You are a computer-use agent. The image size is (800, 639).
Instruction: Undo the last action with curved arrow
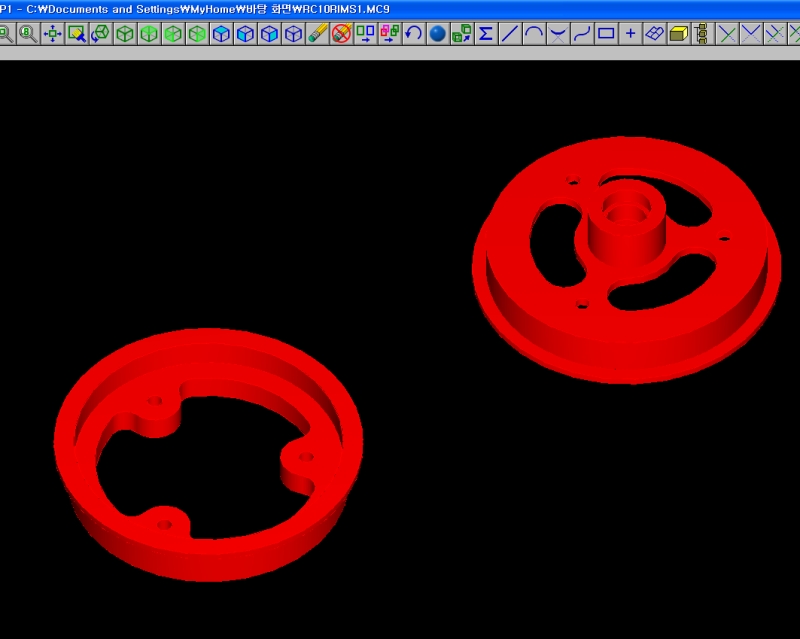coord(414,34)
